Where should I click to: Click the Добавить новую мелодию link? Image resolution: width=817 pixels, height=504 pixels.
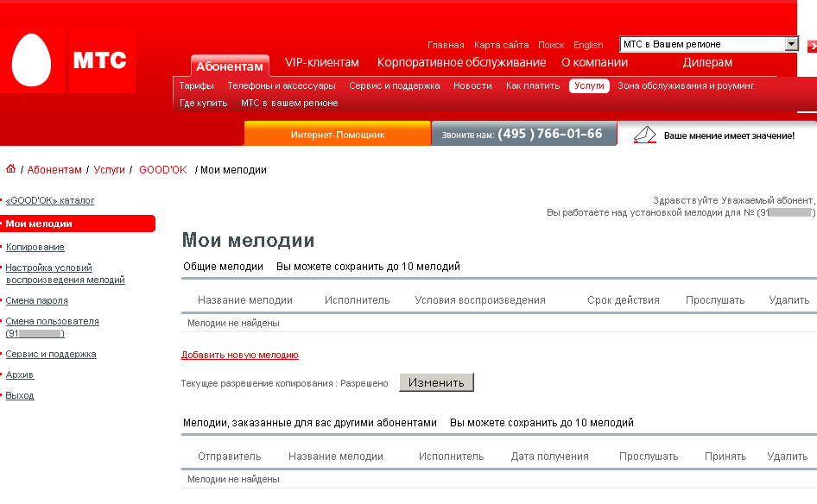(x=239, y=355)
